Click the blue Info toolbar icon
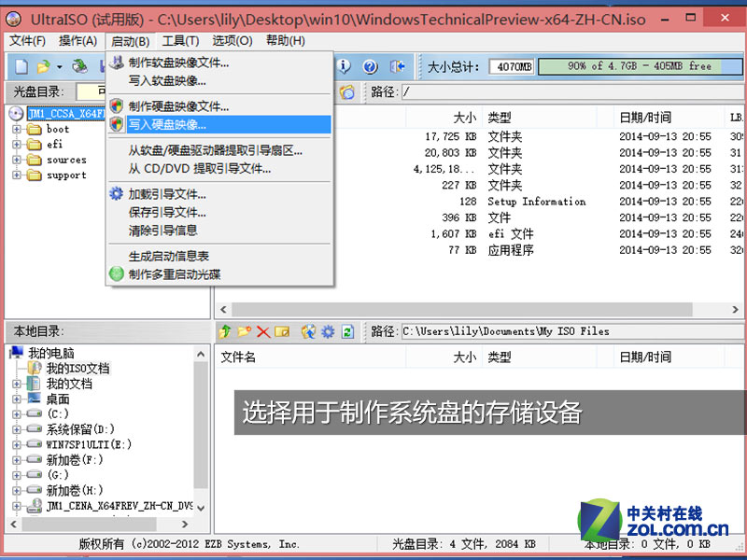747x560 pixels. [x=344, y=66]
